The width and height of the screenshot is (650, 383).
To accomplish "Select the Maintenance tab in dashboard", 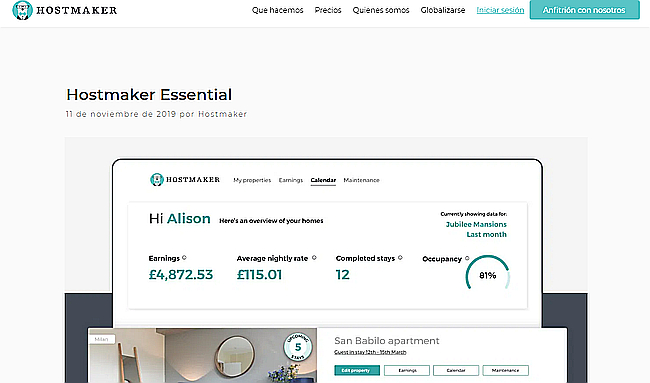I will coord(361,180).
